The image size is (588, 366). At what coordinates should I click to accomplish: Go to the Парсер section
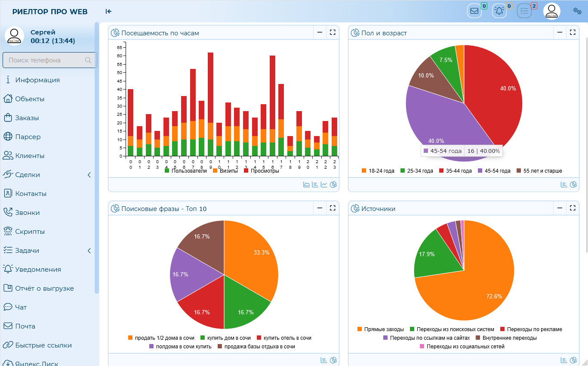[28, 137]
